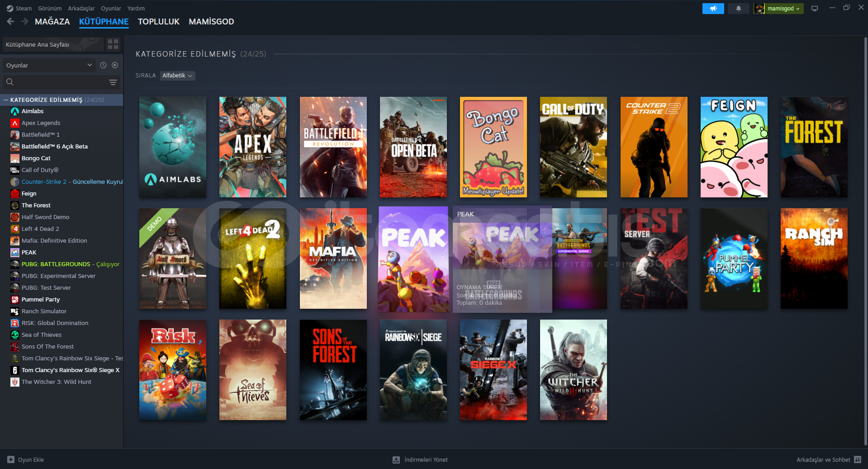The image size is (868, 469).
Task: Open the Sons of the Forest cover
Action: coord(333,370)
